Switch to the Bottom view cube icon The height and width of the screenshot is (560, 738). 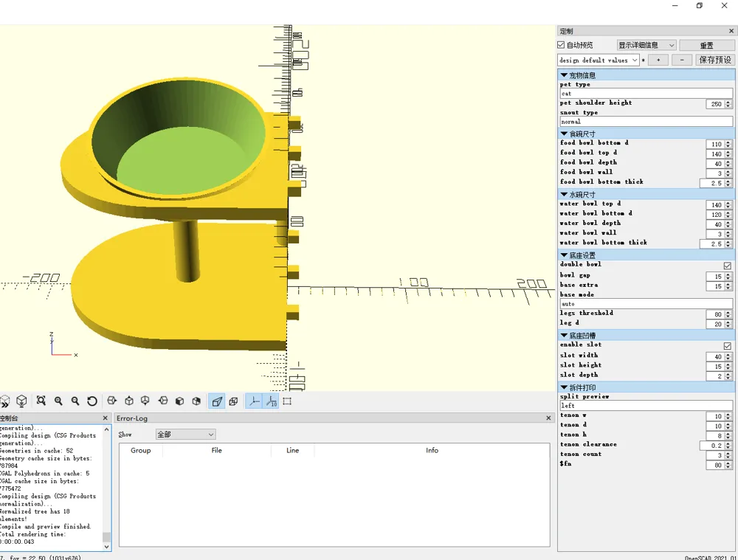click(145, 401)
